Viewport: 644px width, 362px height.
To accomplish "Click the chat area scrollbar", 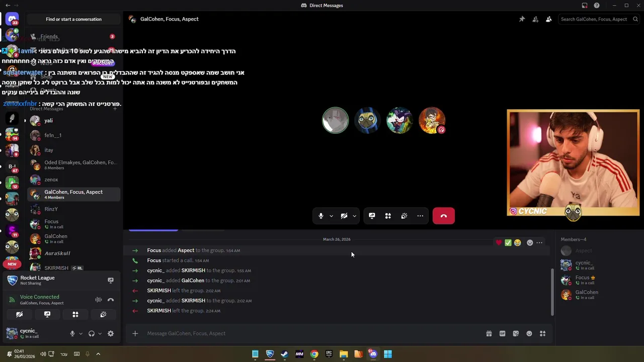I will tap(552, 292).
